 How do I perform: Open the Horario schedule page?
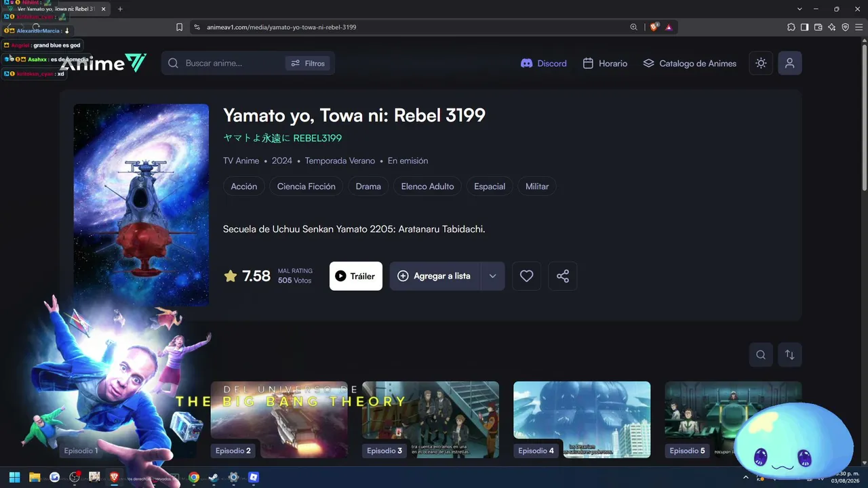pyautogui.click(x=605, y=63)
